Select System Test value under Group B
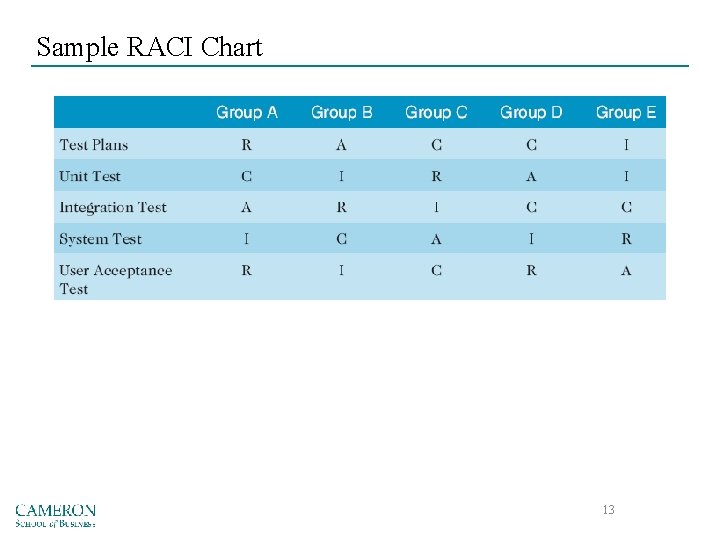The height and width of the screenshot is (540, 720). tap(341, 239)
